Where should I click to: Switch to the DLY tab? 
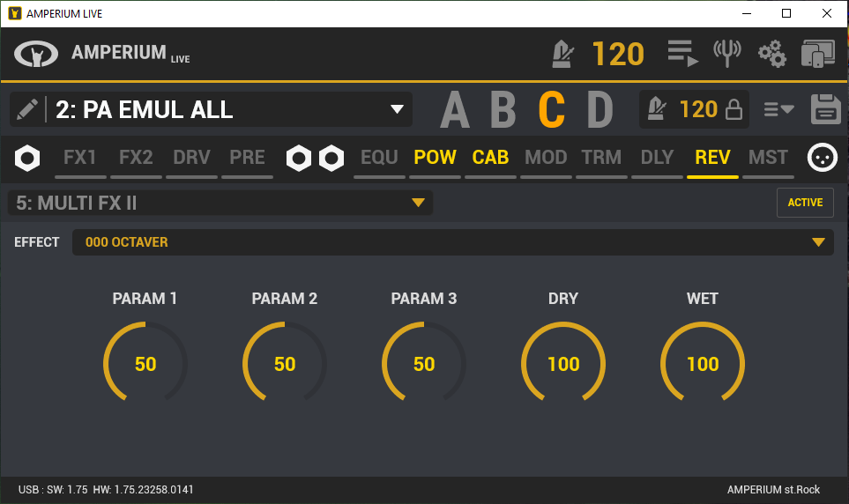tap(657, 158)
